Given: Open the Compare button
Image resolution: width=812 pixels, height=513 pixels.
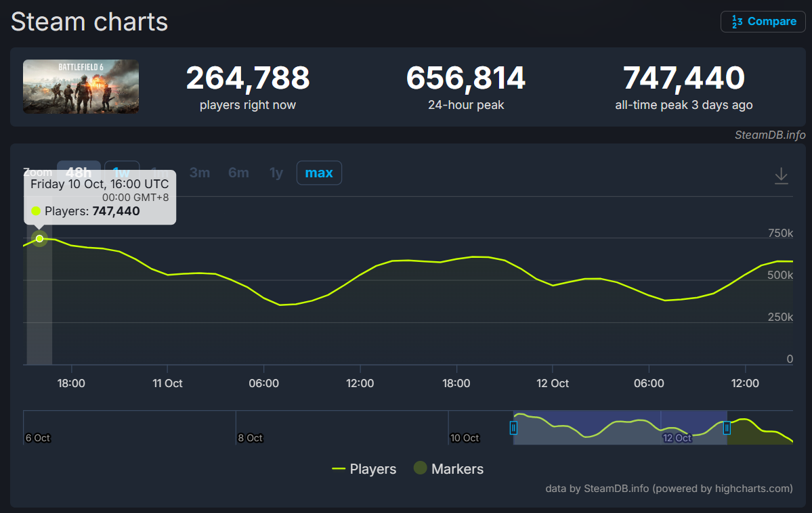Looking at the screenshot, I should [763, 22].
